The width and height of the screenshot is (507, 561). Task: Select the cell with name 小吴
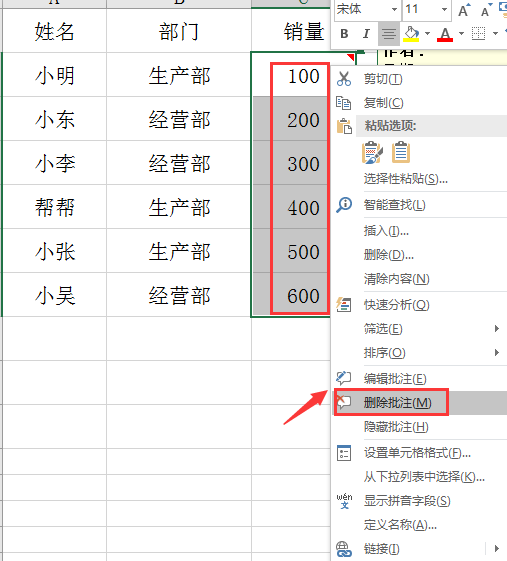point(54,295)
